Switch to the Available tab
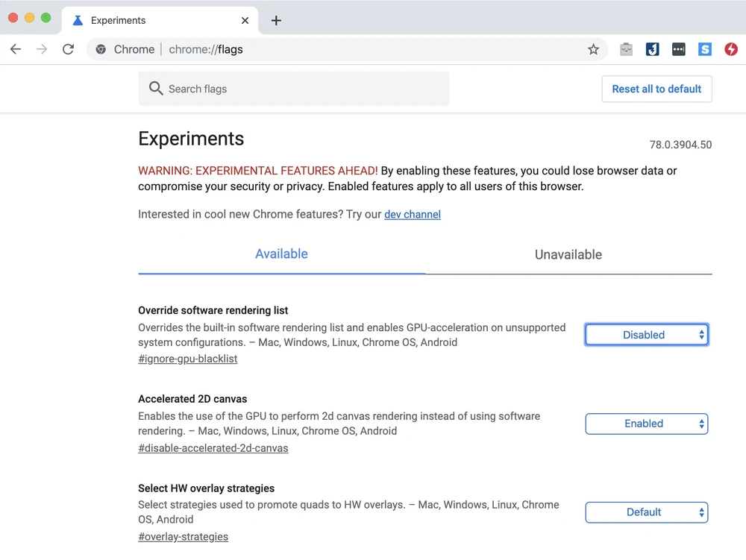746x560 pixels. click(x=281, y=254)
